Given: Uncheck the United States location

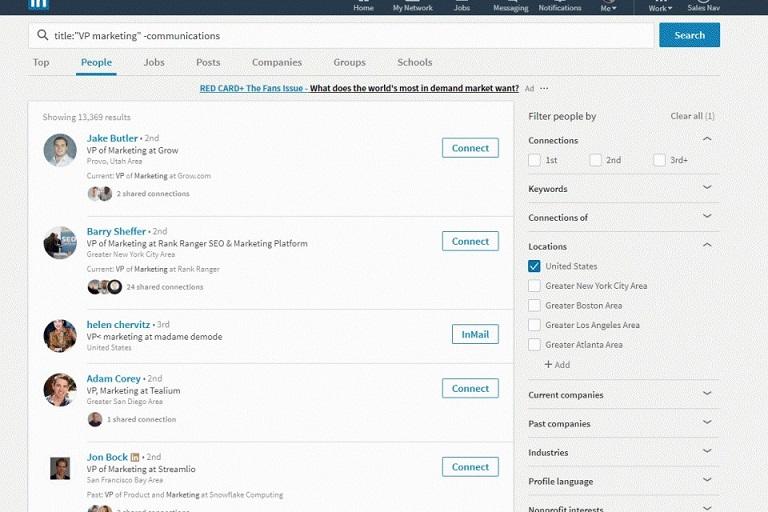Looking at the screenshot, I should point(534,266).
